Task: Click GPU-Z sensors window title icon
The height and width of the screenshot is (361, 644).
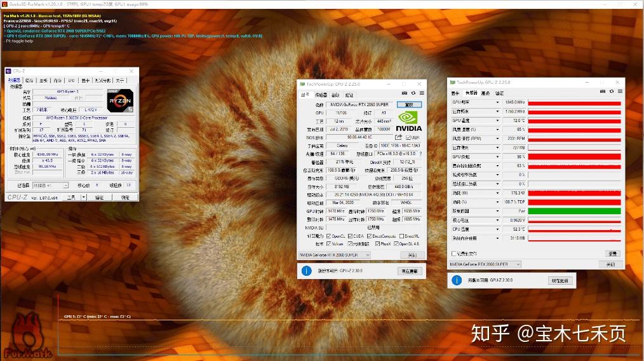Action: tap(453, 82)
